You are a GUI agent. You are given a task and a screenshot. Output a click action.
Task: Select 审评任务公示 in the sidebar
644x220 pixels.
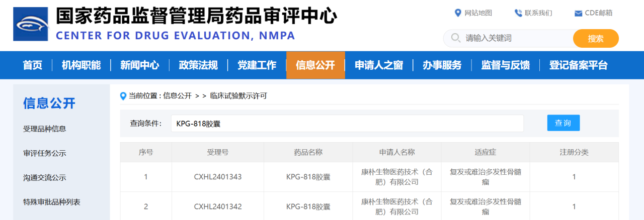[45, 153]
